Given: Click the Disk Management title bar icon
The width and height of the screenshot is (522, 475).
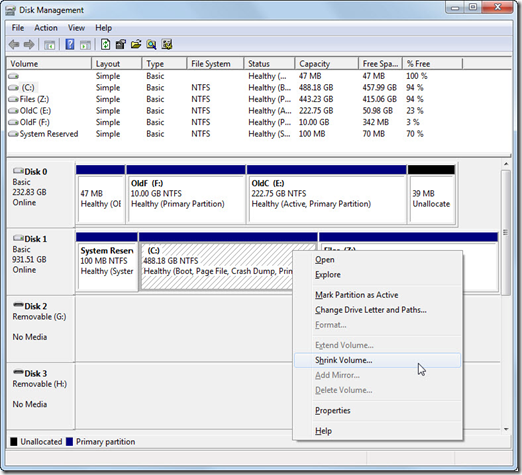Looking at the screenshot, I should coord(10,11).
